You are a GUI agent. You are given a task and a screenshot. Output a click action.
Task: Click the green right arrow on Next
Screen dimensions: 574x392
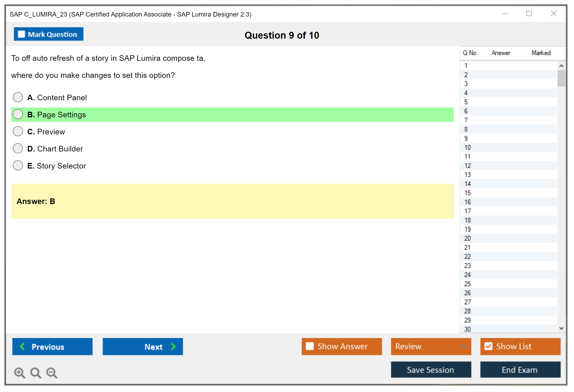click(x=173, y=346)
